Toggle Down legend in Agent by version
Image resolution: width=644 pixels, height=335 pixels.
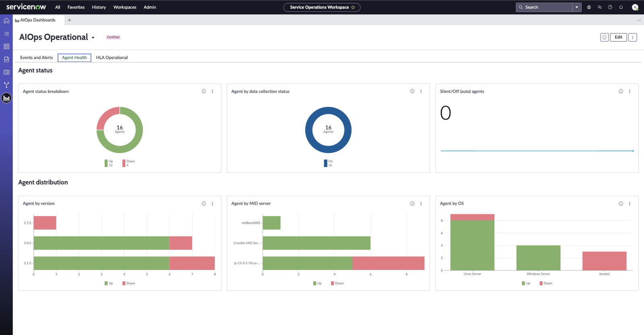(128, 283)
